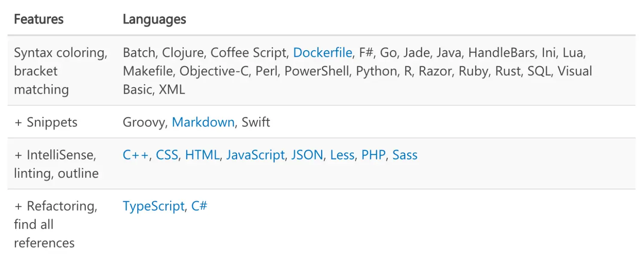Screen dimensions: 644x275
Task: Go to the JavaScript link
Action: click(x=255, y=155)
